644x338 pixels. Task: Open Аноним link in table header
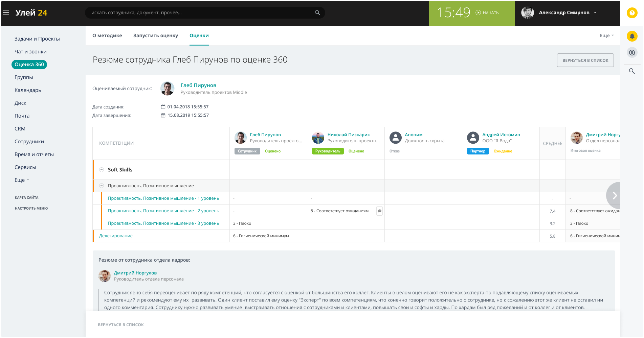pos(414,135)
